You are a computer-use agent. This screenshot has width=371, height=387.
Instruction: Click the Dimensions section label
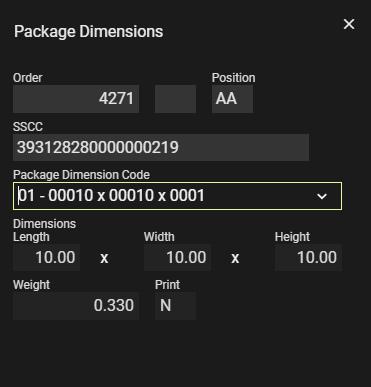tap(44, 224)
